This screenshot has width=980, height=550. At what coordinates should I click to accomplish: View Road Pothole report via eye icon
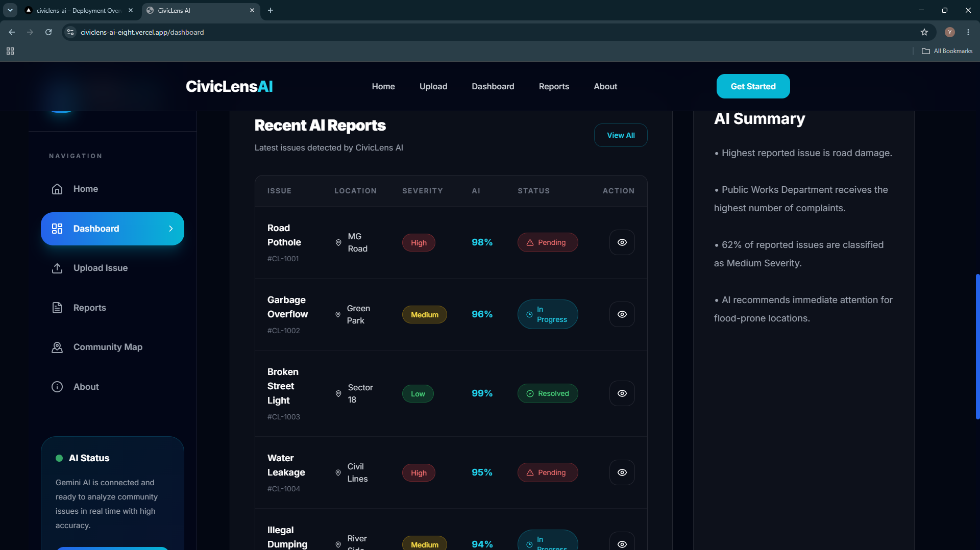pos(622,242)
